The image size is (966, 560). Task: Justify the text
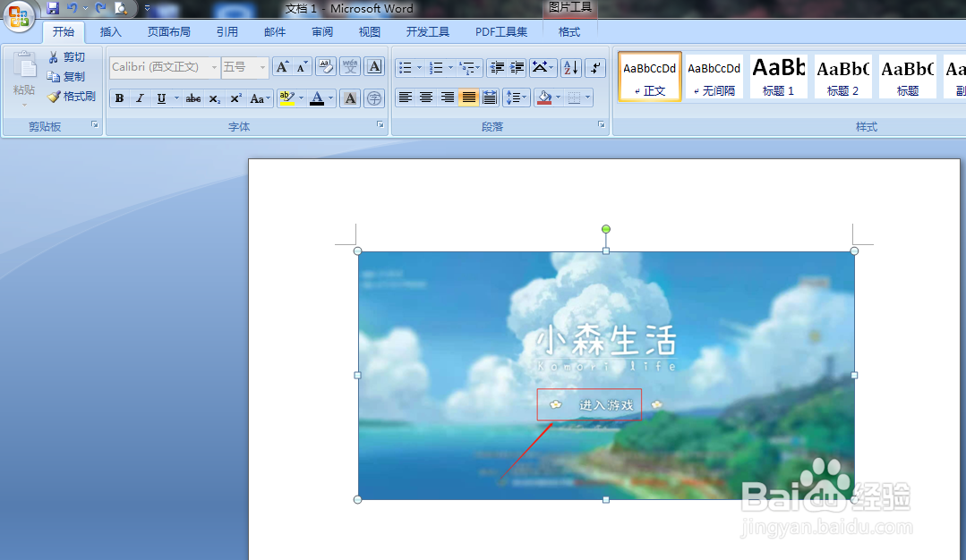(x=468, y=98)
